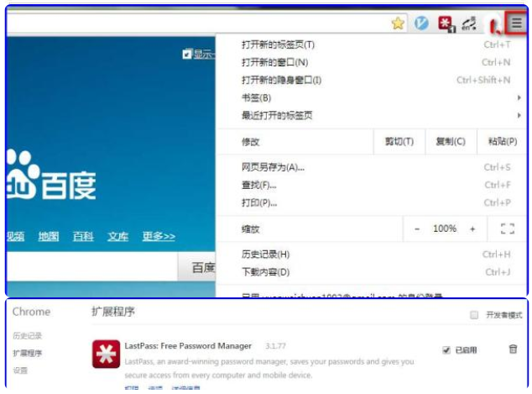Click the 100% zoom value
The image size is (532, 394).
tap(445, 229)
